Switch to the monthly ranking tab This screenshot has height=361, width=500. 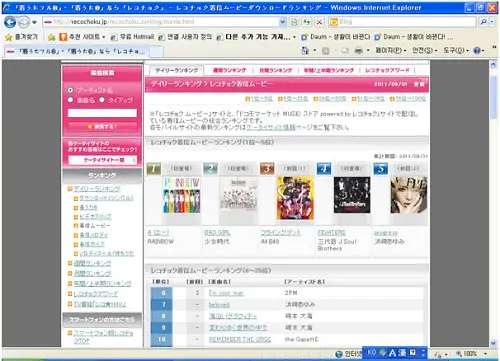point(276,70)
